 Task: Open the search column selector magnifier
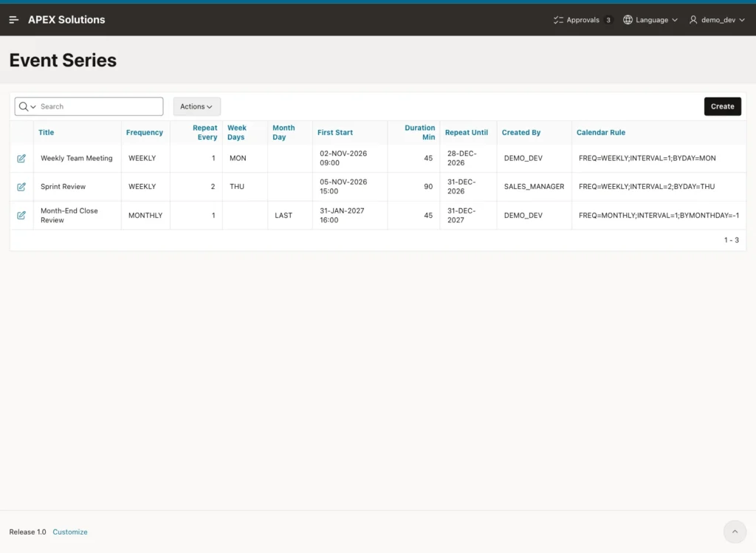(x=27, y=106)
